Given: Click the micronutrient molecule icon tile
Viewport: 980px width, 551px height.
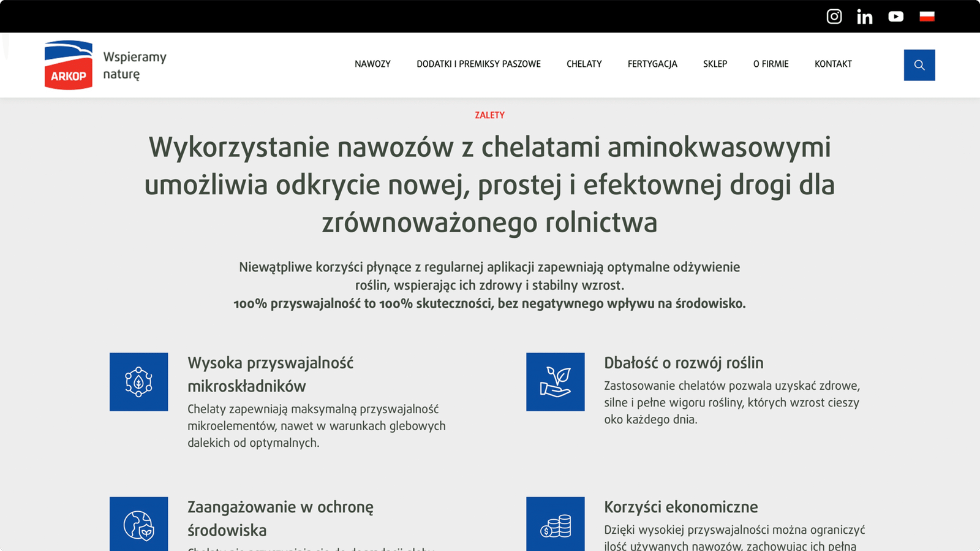Looking at the screenshot, I should tap(138, 382).
